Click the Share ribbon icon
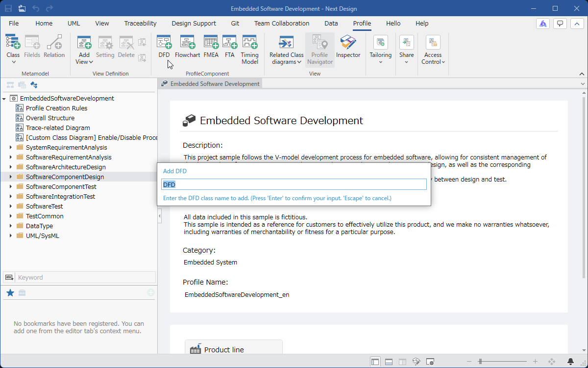Viewport: 588px width, 368px height. (406, 42)
